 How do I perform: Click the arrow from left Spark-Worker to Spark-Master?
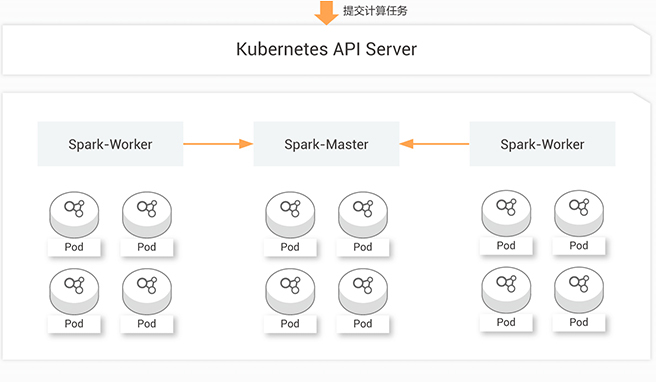coord(218,144)
